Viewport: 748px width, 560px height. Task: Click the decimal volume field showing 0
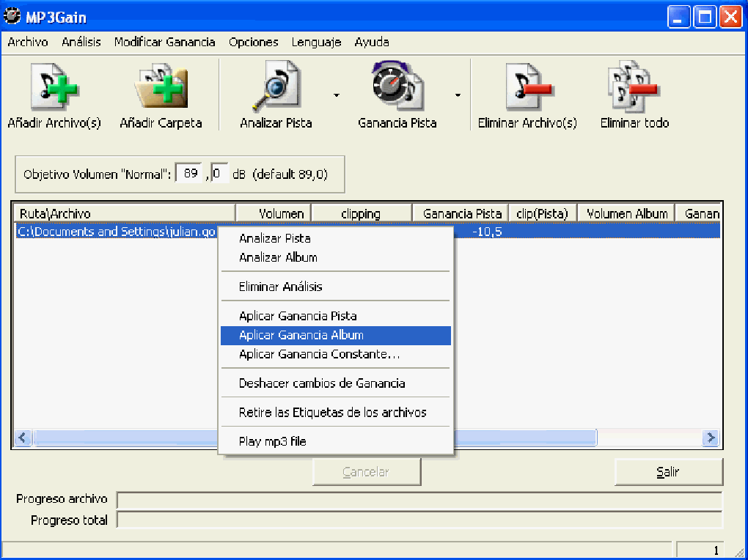point(219,173)
